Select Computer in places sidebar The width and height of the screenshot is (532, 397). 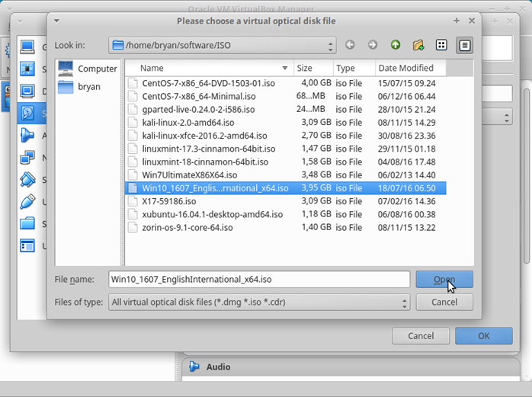[88, 69]
